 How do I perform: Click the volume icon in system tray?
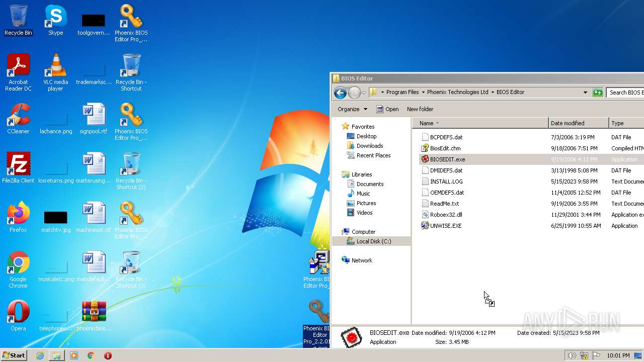coord(572,355)
